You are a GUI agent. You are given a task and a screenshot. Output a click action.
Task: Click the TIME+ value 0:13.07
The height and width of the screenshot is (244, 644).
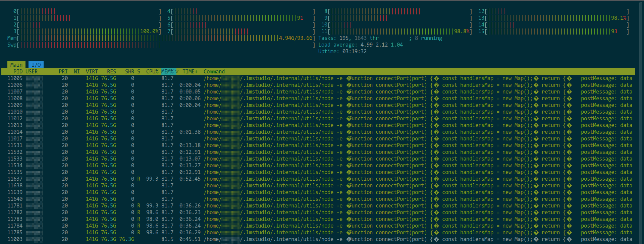(190, 159)
